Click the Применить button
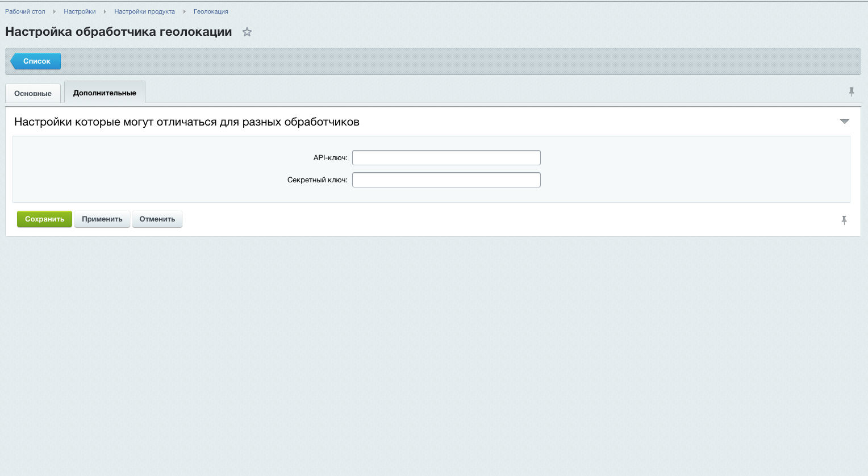Viewport: 868px width, 476px height. [x=102, y=219]
